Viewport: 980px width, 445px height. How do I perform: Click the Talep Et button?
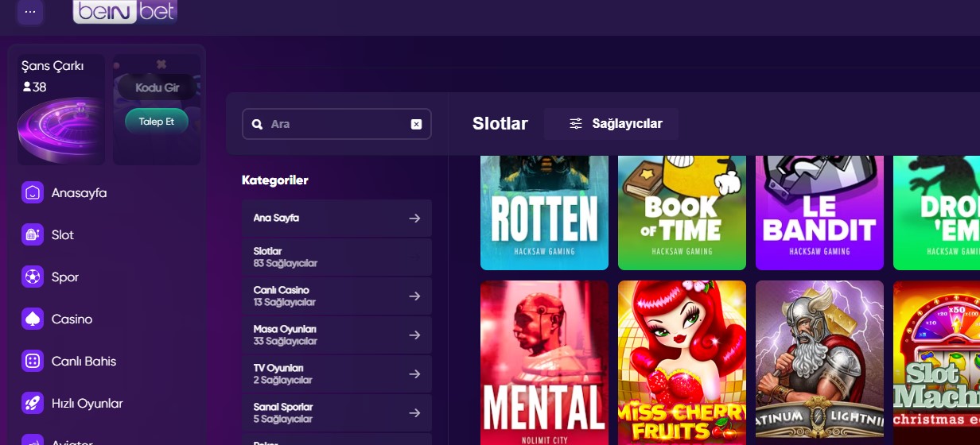point(157,122)
